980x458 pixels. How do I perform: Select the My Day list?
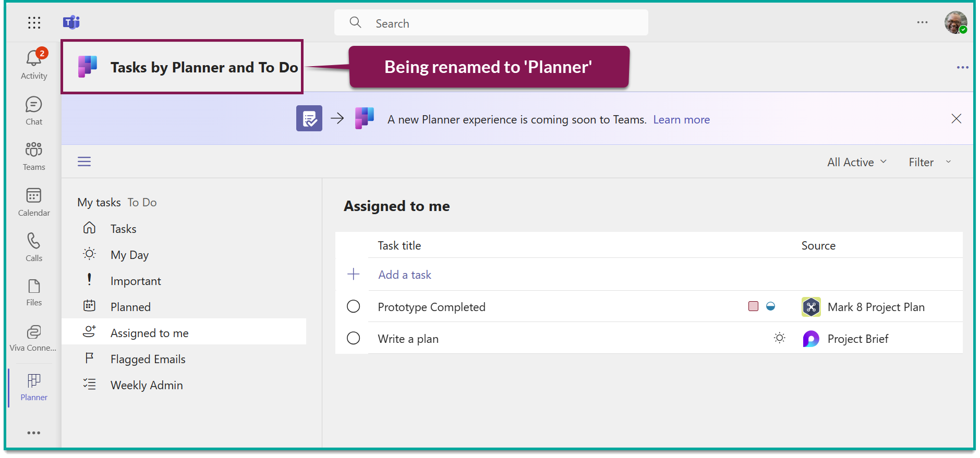tap(129, 255)
